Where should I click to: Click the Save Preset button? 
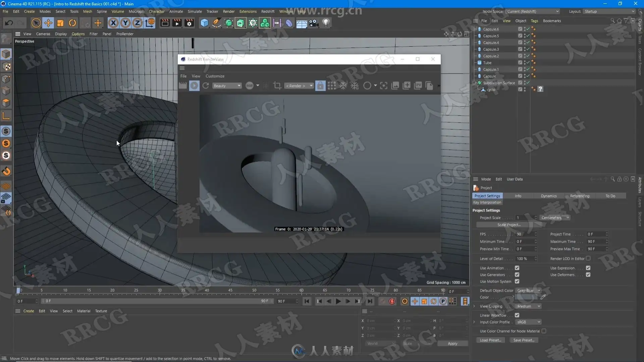tap(524, 340)
